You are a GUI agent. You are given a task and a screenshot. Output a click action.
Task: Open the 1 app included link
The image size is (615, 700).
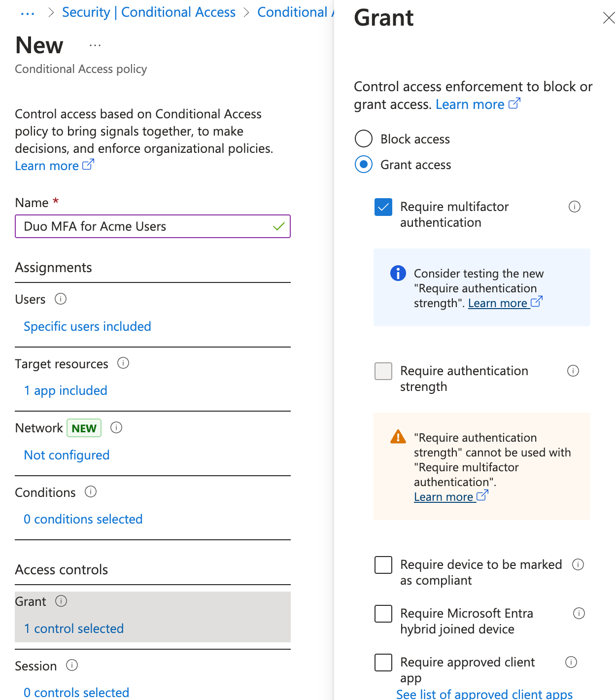[x=66, y=390]
